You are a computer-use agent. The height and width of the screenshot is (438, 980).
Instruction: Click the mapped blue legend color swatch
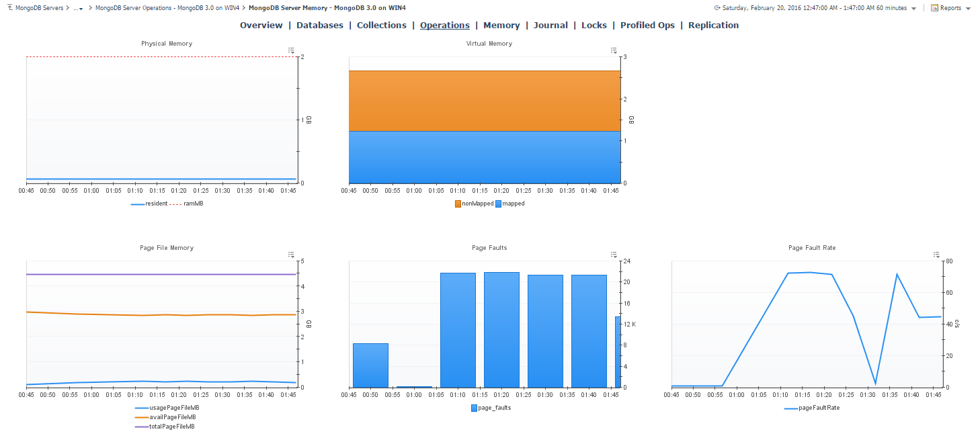498,204
